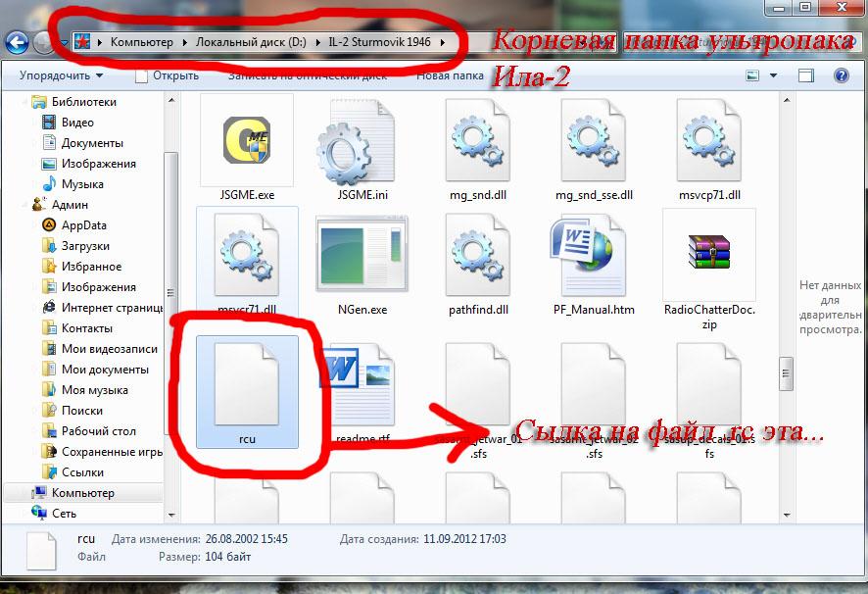Select the readme.rtf Word document icon

pos(358,383)
